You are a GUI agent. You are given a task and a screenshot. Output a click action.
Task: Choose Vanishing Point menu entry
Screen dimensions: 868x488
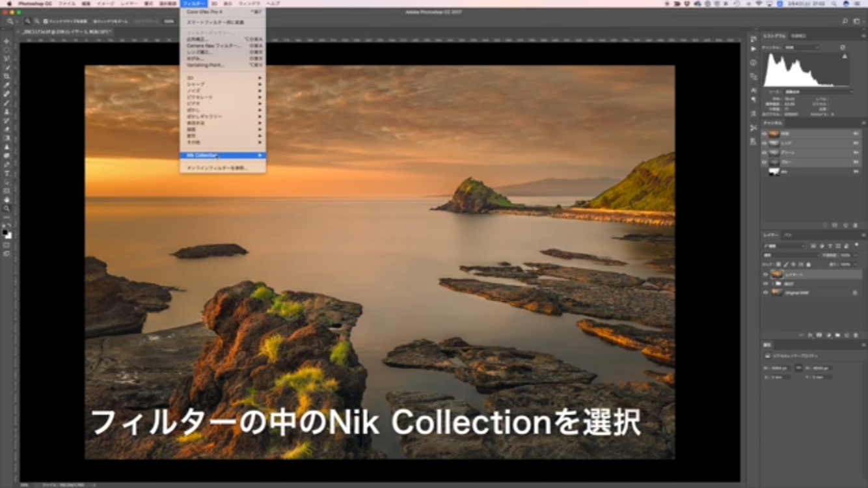(x=223, y=65)
